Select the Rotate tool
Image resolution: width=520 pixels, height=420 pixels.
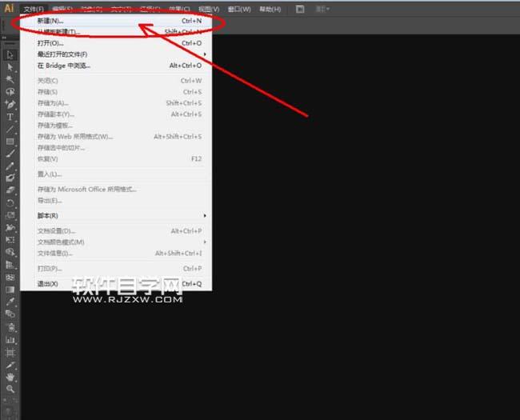click(10, 202)
